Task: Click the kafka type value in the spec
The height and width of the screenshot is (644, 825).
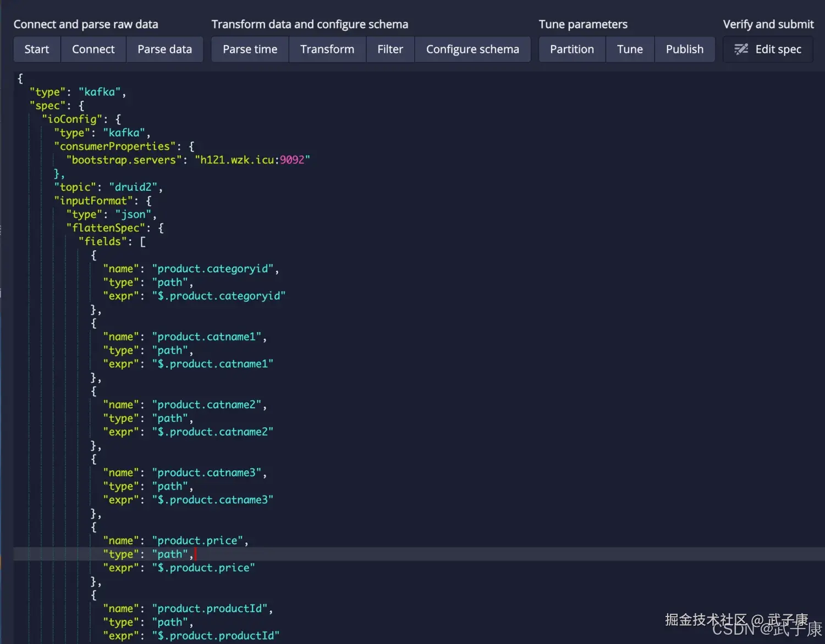Action: (99, 91)
